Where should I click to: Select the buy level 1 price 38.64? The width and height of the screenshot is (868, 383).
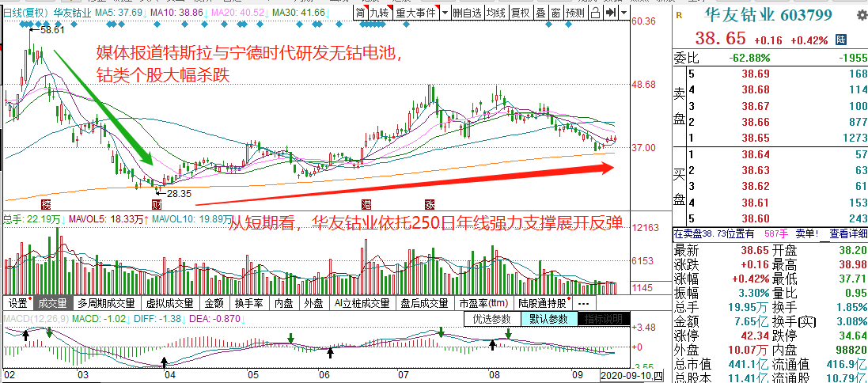click(x=756, y=154)
